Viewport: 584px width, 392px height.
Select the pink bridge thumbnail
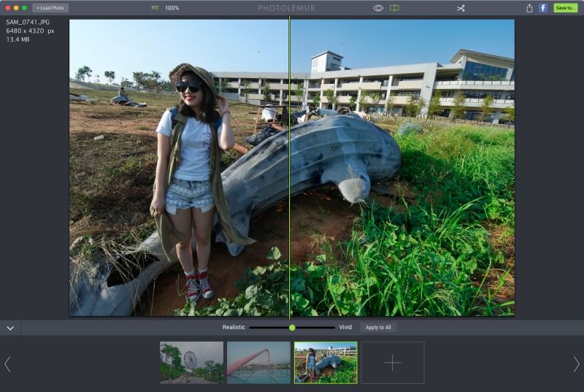click(258, 363)
